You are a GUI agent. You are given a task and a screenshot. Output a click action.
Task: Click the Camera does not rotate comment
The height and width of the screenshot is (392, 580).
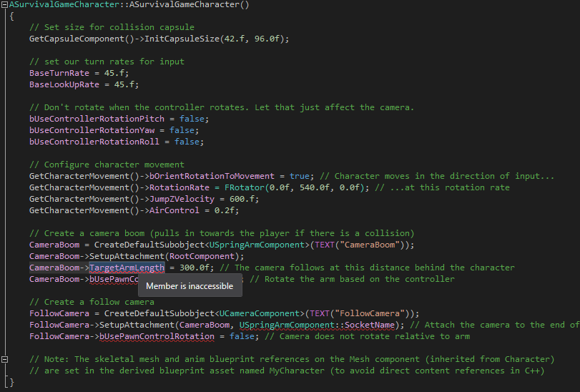click(x=368, y=336)
